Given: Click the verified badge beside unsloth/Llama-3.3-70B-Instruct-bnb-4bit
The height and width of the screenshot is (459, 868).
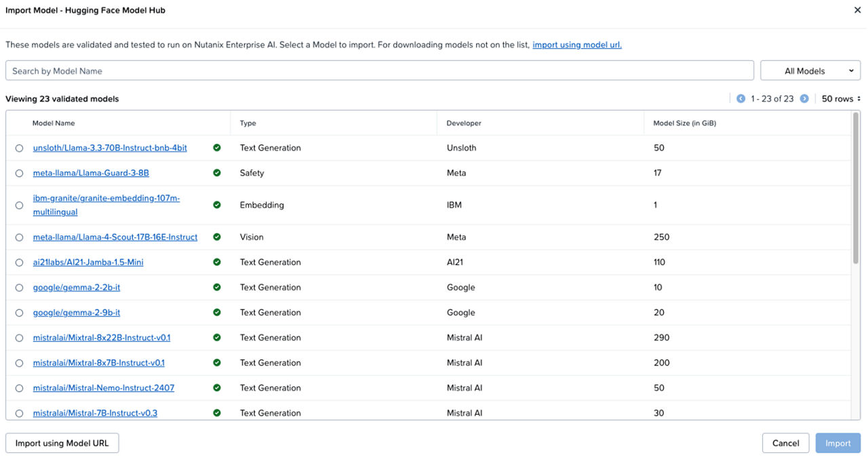Looking at the screenshot, I should pos(217,147).
